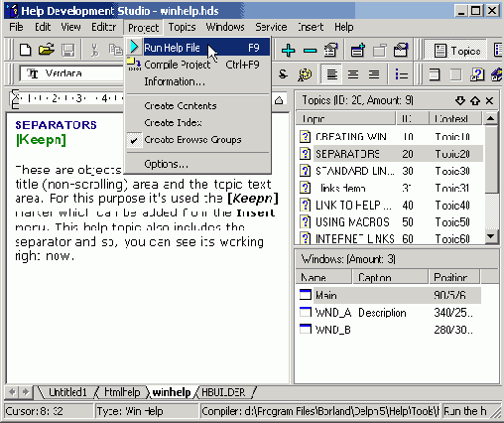Select the USING MACROS topic row
The image size is (504, 423).
point(390,222)
